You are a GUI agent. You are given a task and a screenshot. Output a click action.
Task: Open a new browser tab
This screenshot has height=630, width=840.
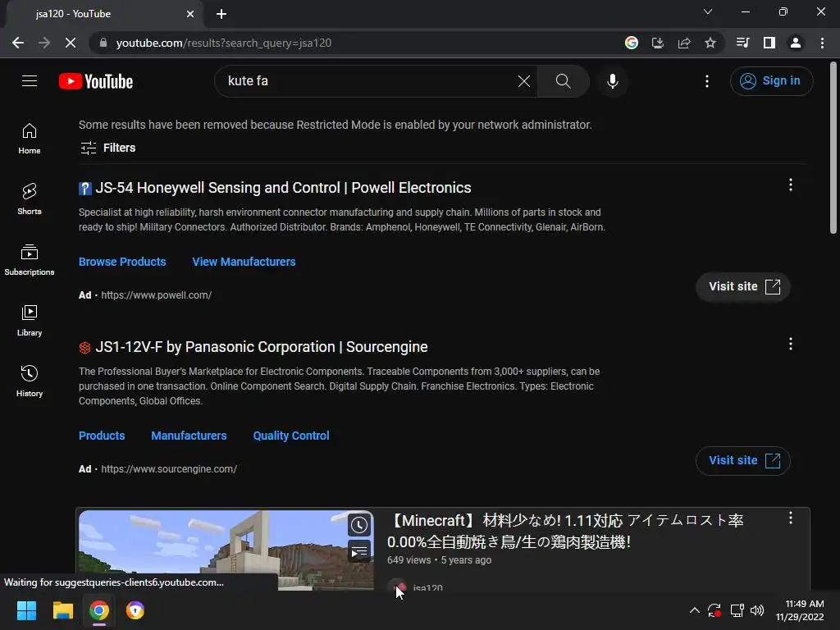pos(221,14)
